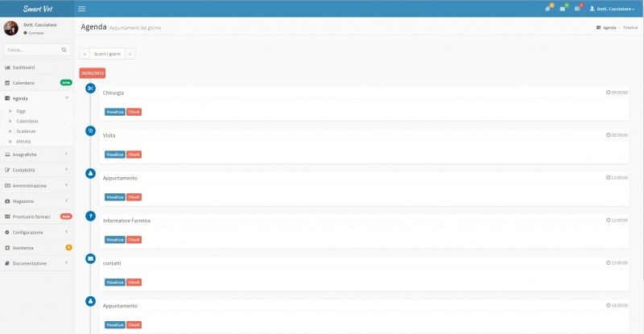This screenshot has height=334, width=644.
Task: Open the Dott. Cacciatore user dropdown
Action: point(613,8)
